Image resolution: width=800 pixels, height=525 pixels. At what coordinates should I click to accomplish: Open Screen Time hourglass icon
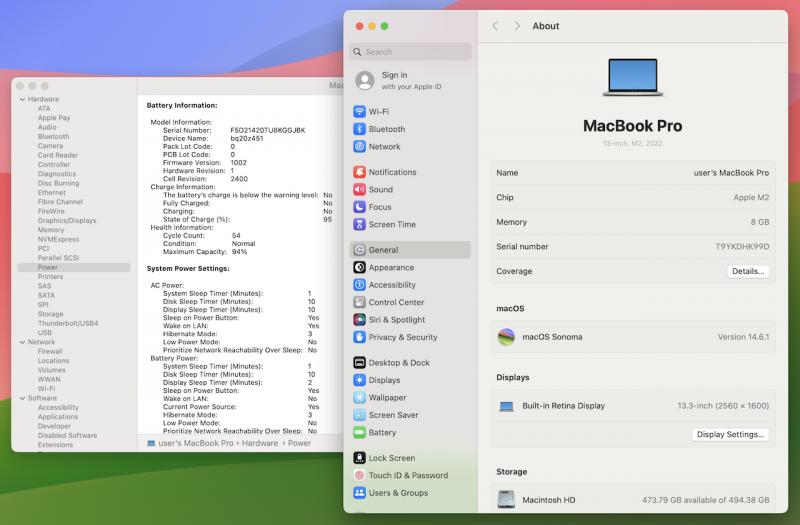[359, 224]
